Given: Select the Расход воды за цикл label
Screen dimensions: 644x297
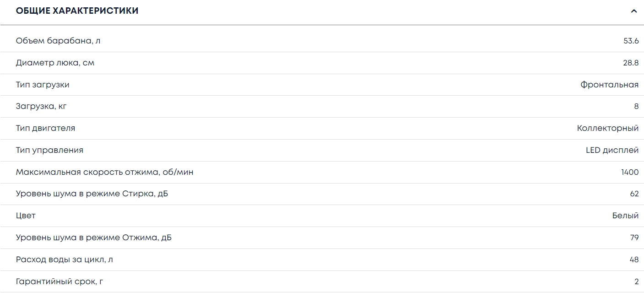Looking at the screenshot, I should click(64, 259).
